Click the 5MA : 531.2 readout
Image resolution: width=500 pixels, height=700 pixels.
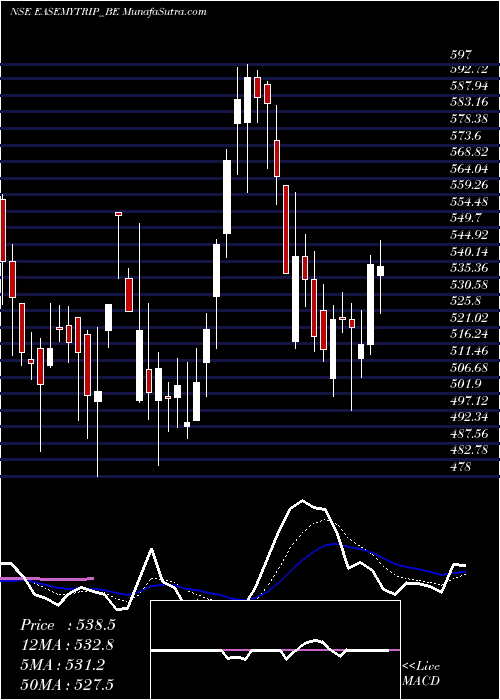point(62,665)
